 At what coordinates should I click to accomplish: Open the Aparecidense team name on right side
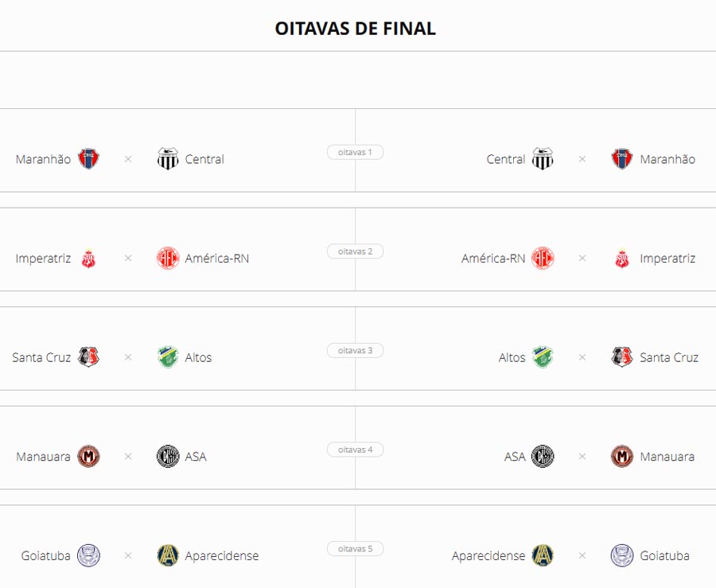488,556
